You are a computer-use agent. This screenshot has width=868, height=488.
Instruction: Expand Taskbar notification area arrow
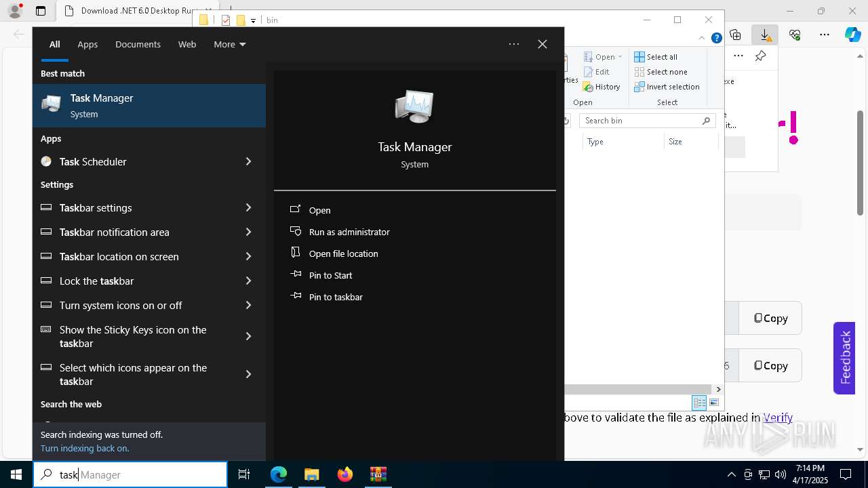[248, 232]
